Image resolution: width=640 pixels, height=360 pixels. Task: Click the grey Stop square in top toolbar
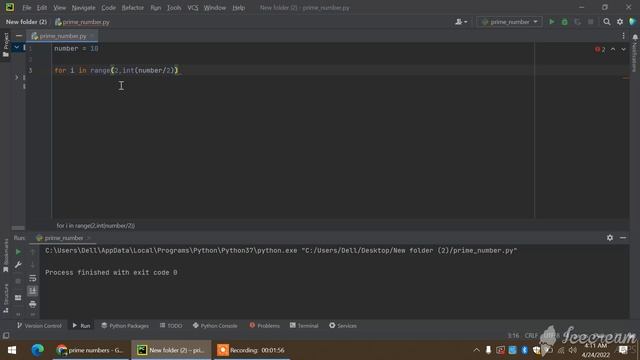click(591, 22)
